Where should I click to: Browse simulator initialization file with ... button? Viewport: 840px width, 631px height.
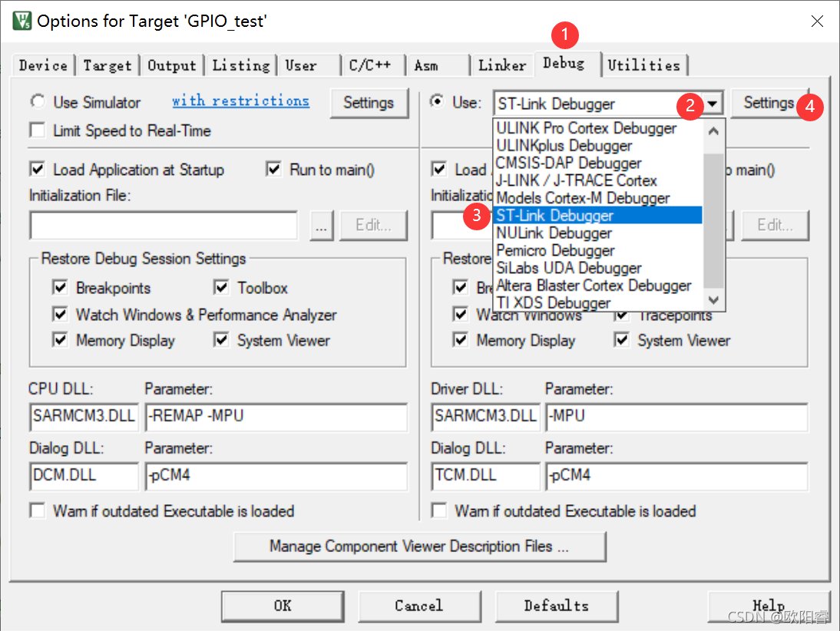pos(322,226)
